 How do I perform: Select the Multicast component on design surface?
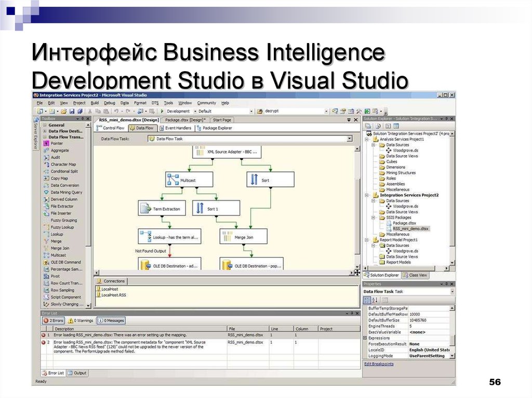(189, 180)
